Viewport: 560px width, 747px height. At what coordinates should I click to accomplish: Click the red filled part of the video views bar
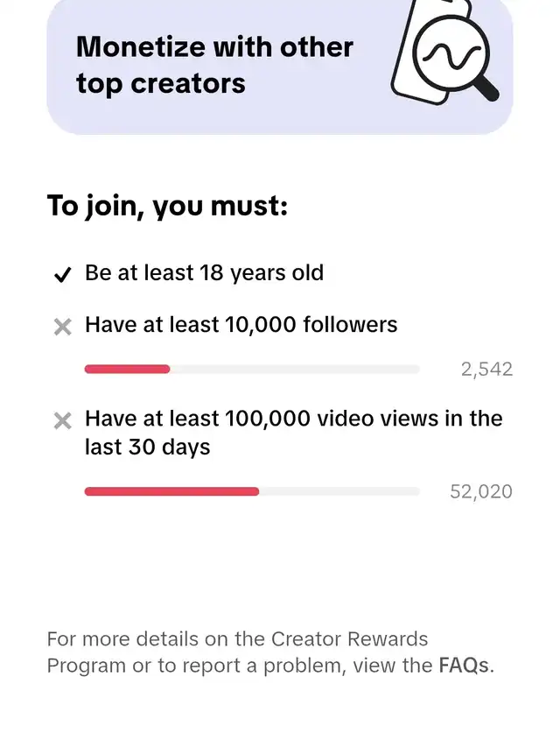coord(171,492)
